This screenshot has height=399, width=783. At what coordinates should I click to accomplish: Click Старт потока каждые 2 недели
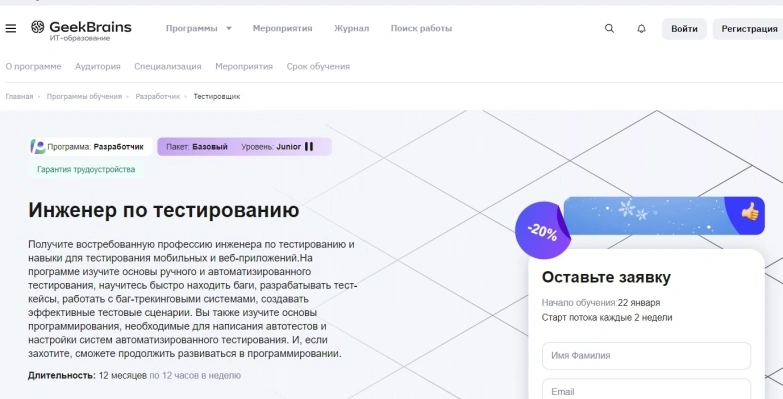(607, 318)
